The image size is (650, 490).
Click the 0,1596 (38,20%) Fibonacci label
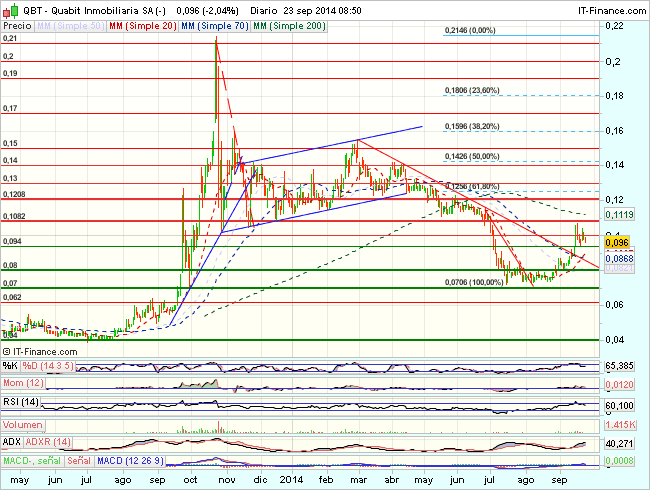click(472, 126)
